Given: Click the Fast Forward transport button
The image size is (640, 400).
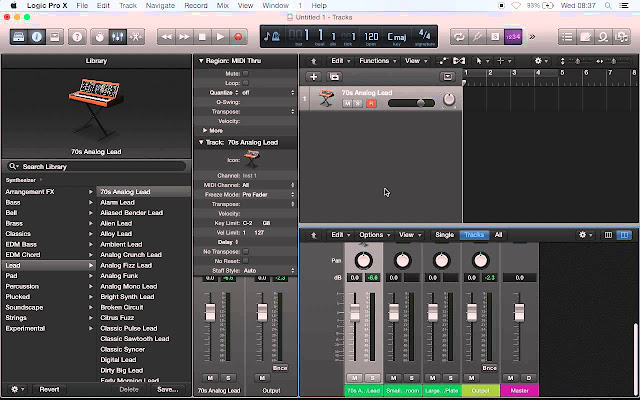Looking at the screenshot, I should tap(184, 37).
